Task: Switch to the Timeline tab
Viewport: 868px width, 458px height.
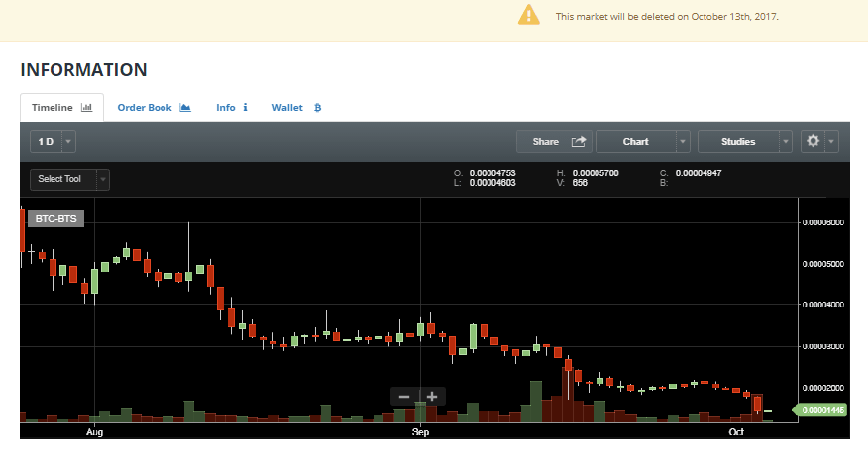Action: click(60, 108)
